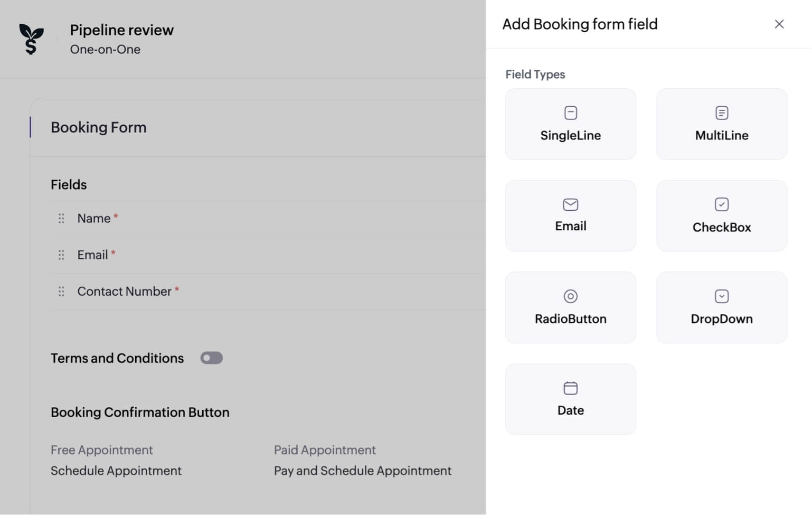Select the RadioButton field type icon

570,296
